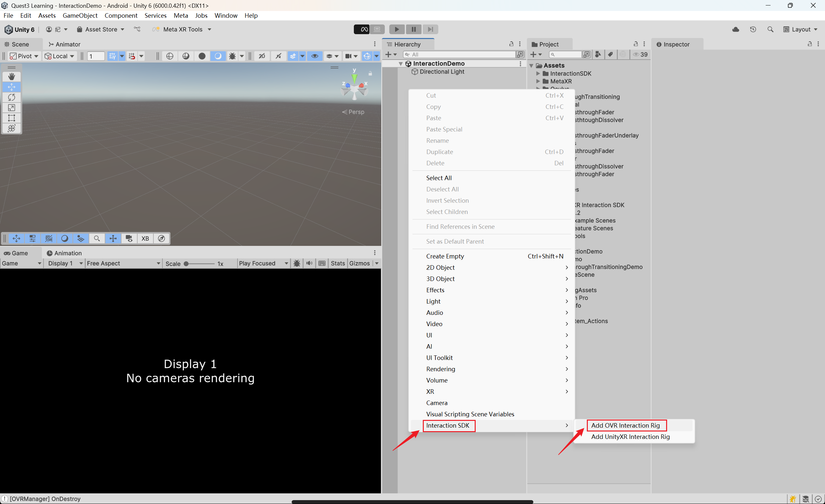Switch to the Animation tab
Screen dimensions: 825x504
[x=64, y=253]
